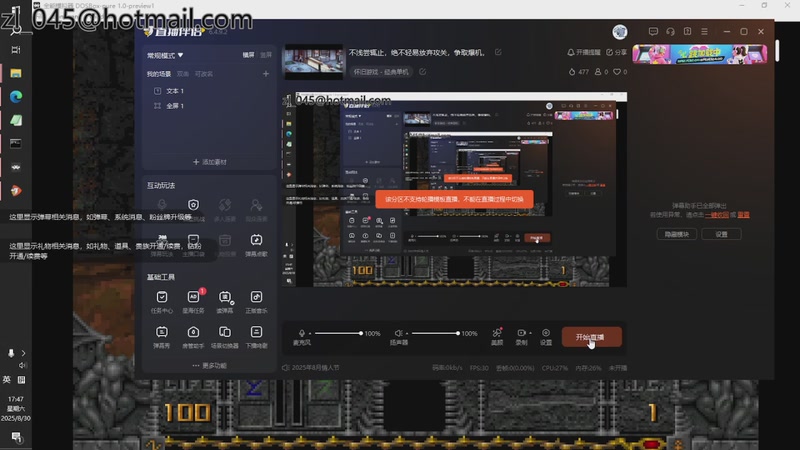Click the 开播提醒 bell notification

(x=584, y=52)
